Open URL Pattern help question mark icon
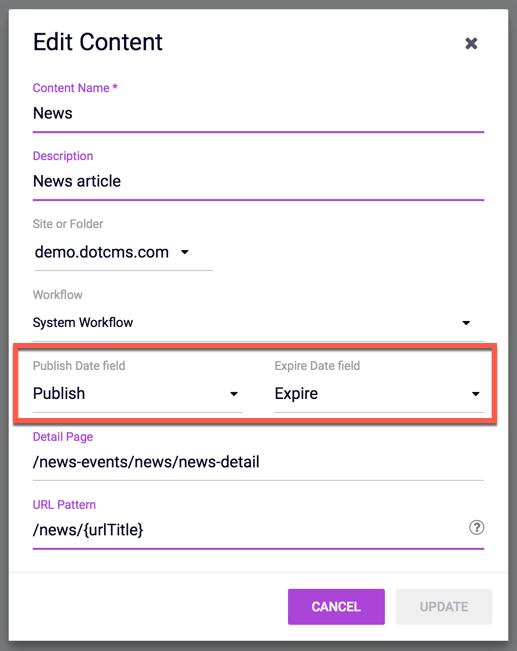Screen dimensions: 517x651 tap(476, 527)
